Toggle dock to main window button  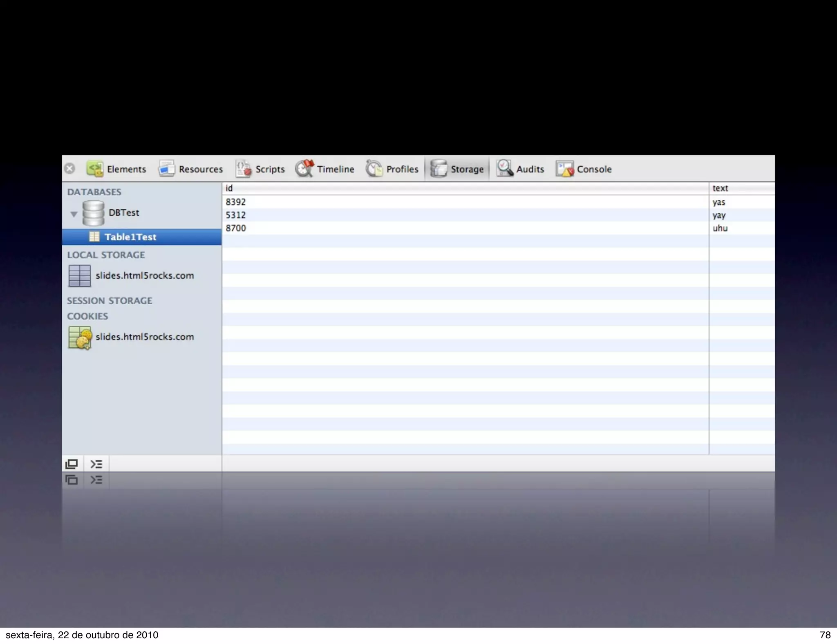click(72, 464)
